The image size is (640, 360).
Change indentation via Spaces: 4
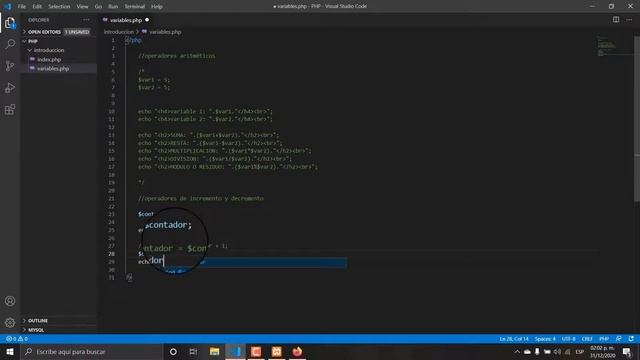click(545, 339)
